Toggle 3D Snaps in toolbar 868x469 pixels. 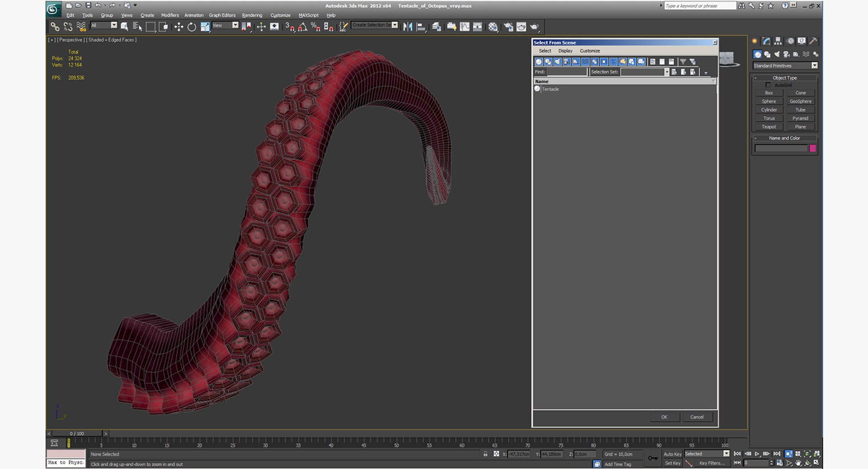pos(290,27)
